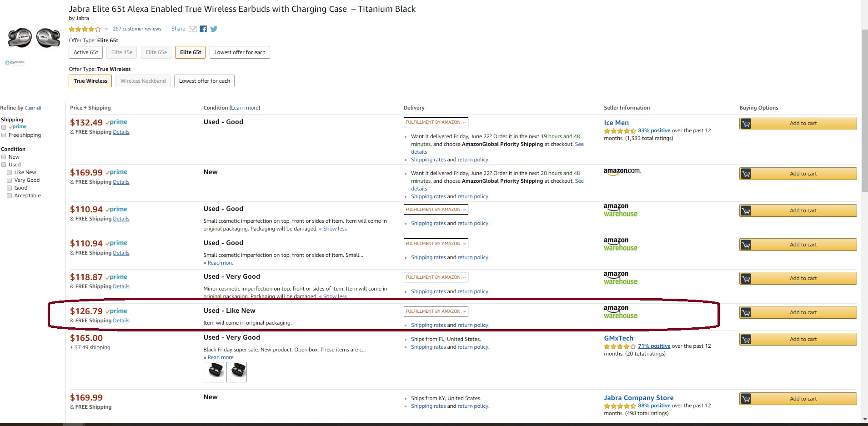Expand Fulfillment by Amazon on $132.49 offer
This screenshot has height=426, width=868.
pyautogui.click(x=436, y=122)
